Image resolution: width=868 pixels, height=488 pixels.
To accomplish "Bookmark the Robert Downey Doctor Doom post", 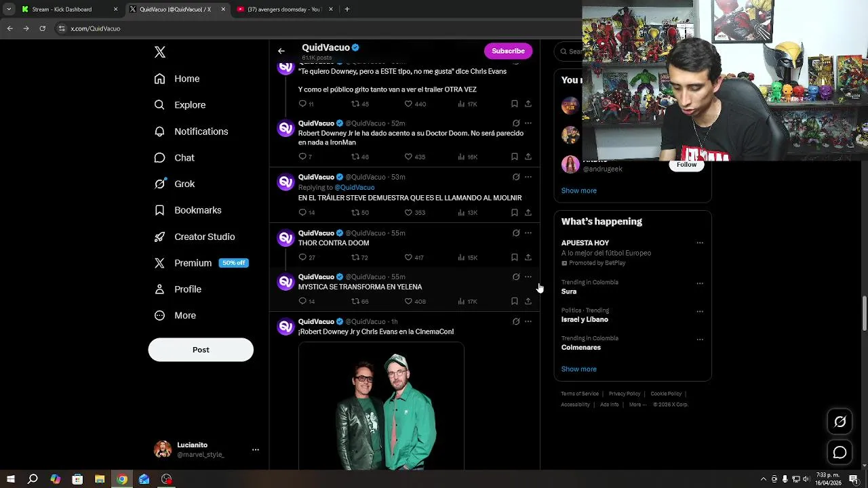I will 515,157.
